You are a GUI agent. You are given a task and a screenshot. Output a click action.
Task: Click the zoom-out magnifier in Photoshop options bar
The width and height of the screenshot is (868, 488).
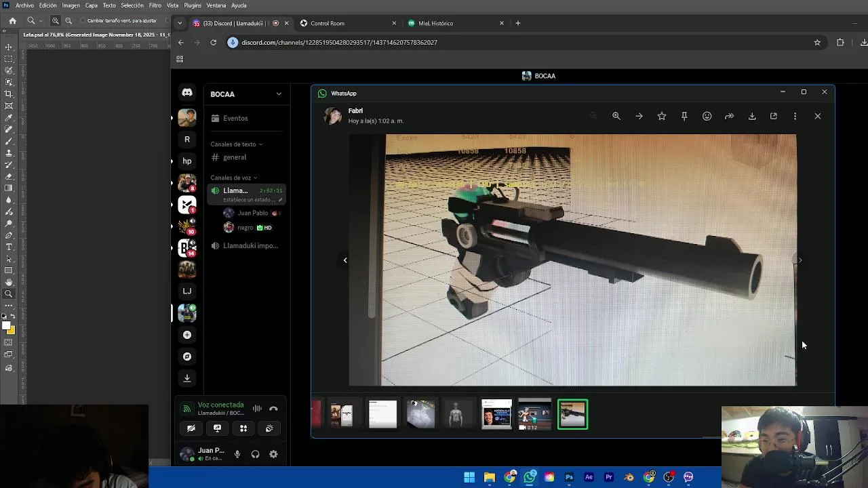pos(68,21)
